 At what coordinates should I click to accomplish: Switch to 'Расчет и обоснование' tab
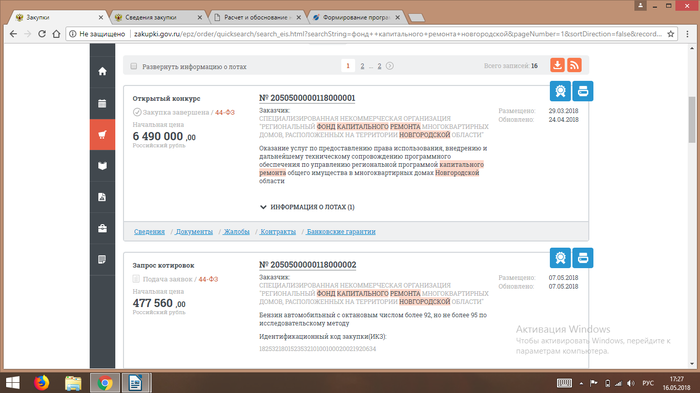click(x=258, y=17)
